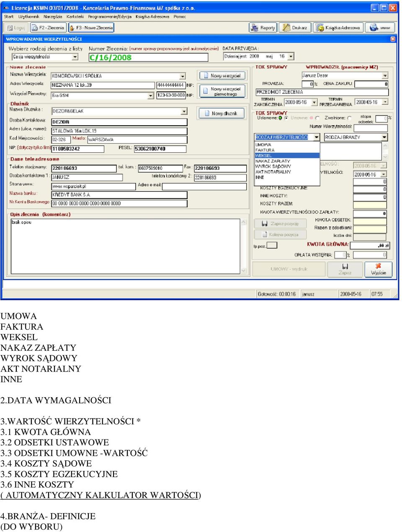This screenshot has width=402, height=532.
Task: Click the Nr Konta Bankowego field
Action: pos(119,204)
